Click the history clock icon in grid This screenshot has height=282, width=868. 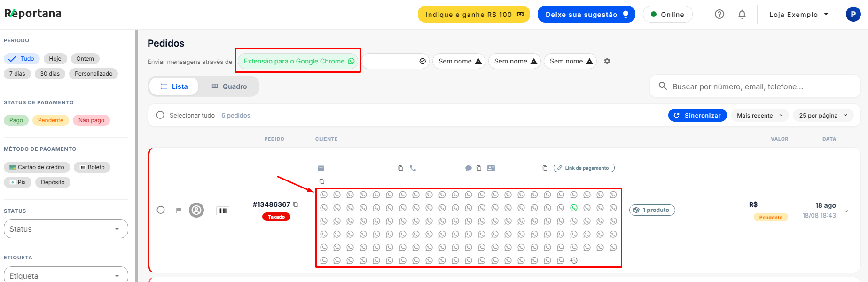[x=574, y=260]
